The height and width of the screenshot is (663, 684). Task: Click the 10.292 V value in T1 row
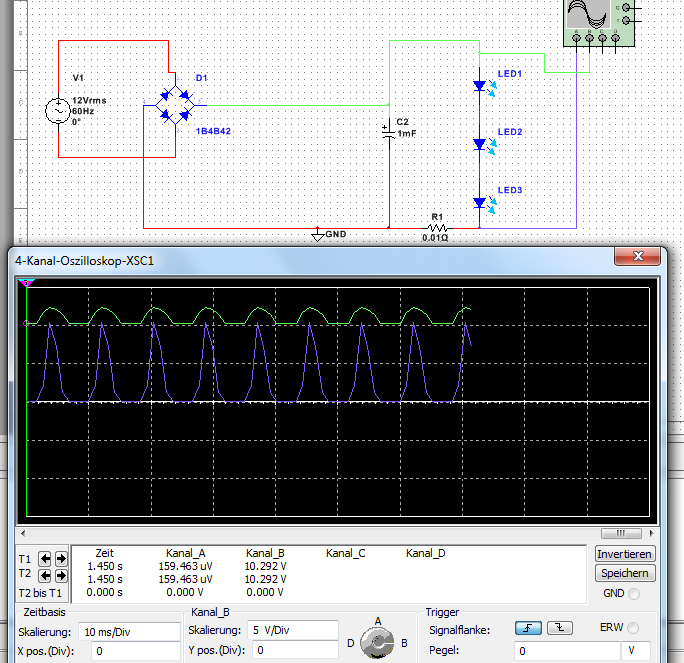[x=265, y=566]
